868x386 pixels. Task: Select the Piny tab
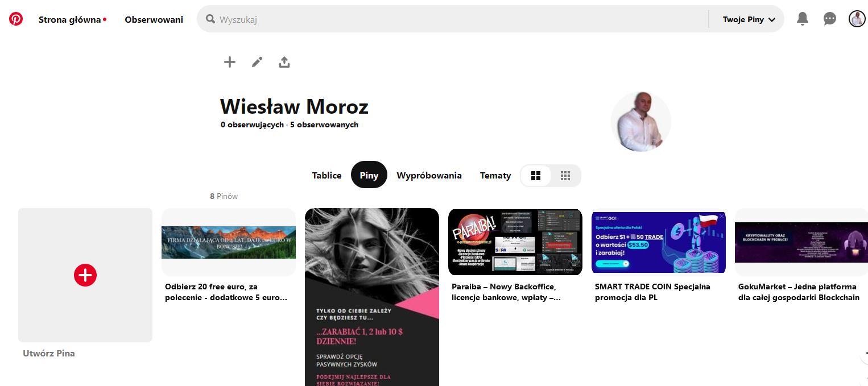[369, 175]
